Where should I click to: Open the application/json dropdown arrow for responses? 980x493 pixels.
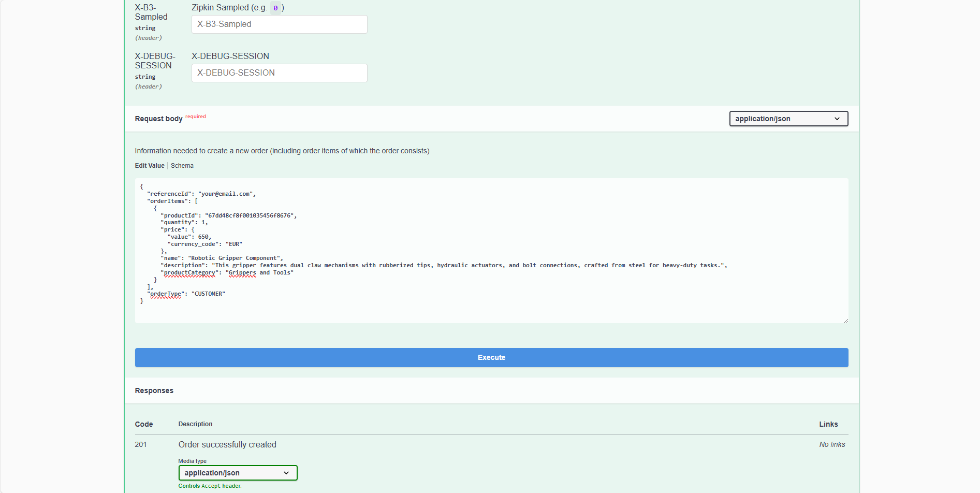pyautogui.click(x=285, y=473)
